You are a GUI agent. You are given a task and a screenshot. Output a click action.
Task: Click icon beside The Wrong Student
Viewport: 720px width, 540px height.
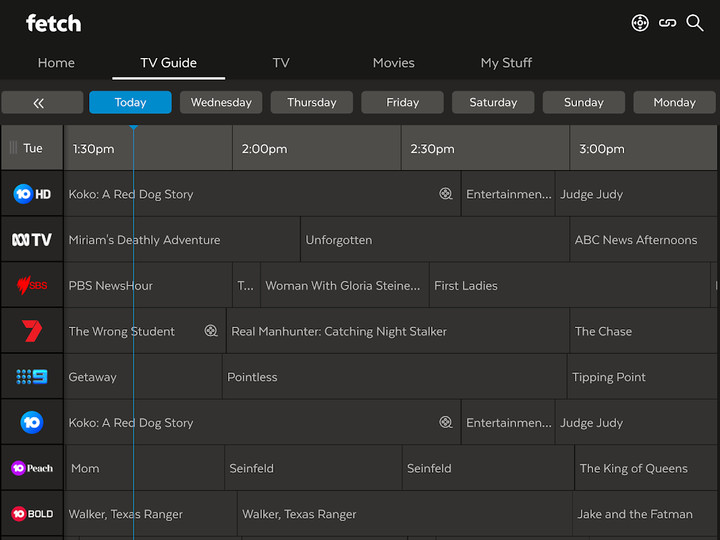tap(211, 331)
